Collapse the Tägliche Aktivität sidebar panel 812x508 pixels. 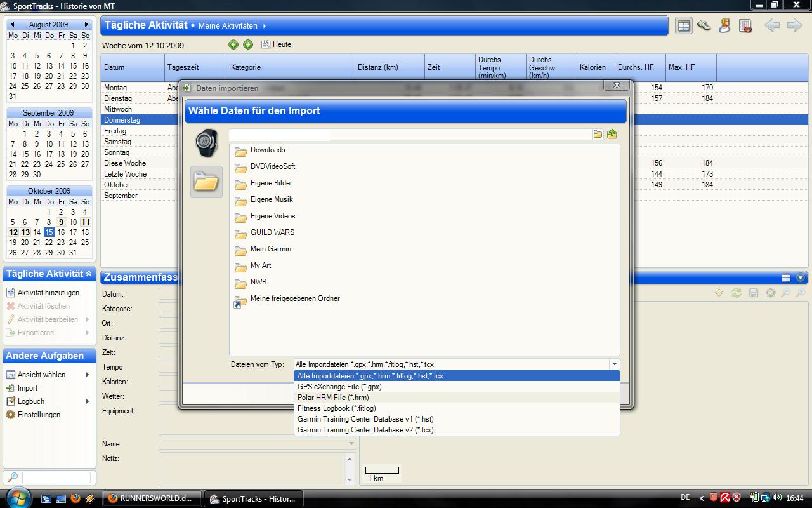(89, 274)
